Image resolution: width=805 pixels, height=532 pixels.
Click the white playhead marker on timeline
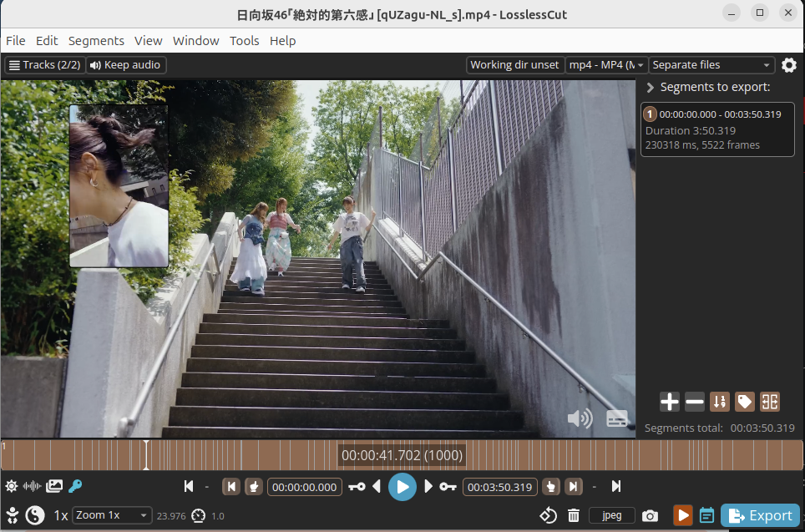click(146, 455)
